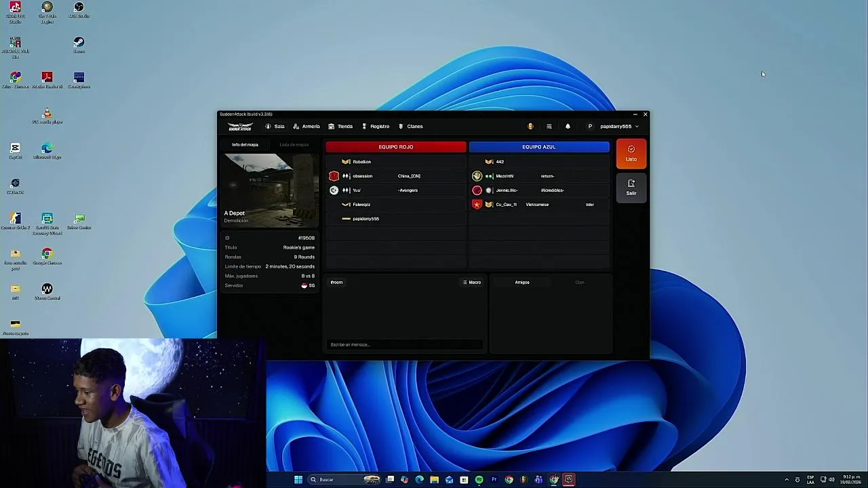The height and width of the screenshot is (488, 868).
Task: Click the search list icon in header
Action: point(549,127)
